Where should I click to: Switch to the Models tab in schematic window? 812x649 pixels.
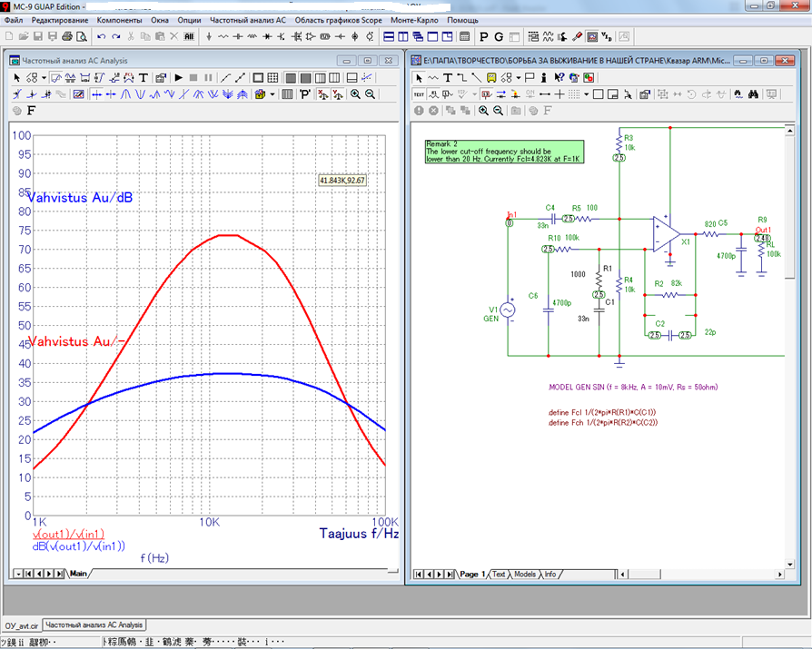tap(525, 575)
